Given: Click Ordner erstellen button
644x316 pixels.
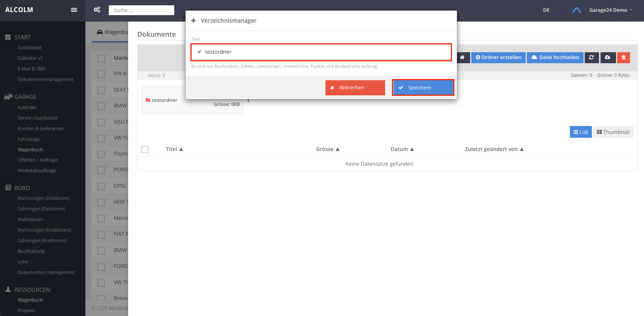Looking at the screenshot, I should tap(498, 58).
